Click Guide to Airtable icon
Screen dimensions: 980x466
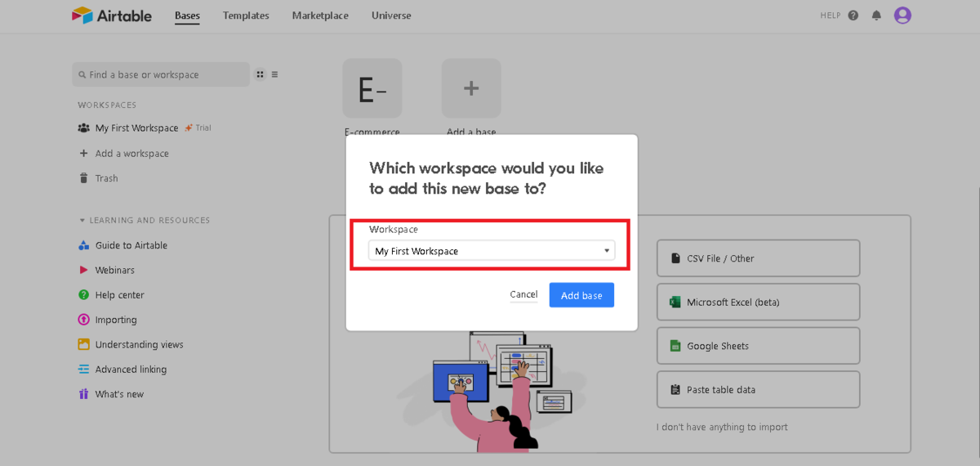[x=83, y=245]
